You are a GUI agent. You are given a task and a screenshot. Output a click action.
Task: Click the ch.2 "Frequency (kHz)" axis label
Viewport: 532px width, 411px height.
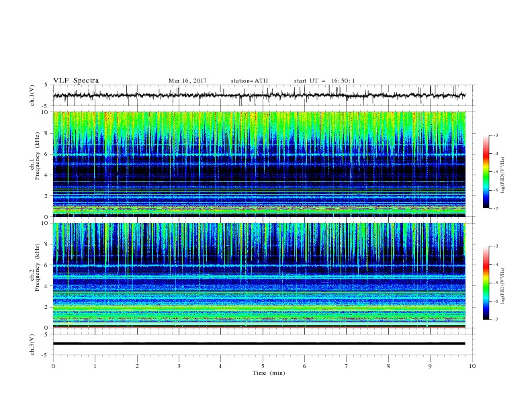click(38, 267)
